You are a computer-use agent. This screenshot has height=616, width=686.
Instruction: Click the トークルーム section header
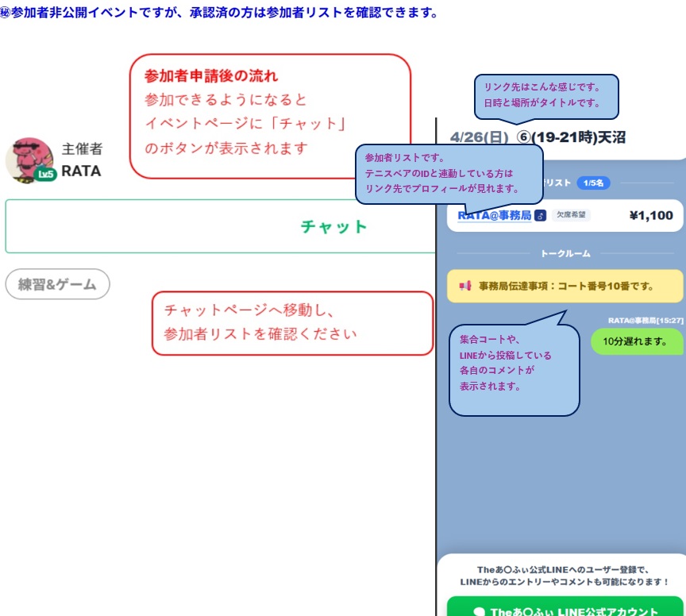(x=565, y=253)
